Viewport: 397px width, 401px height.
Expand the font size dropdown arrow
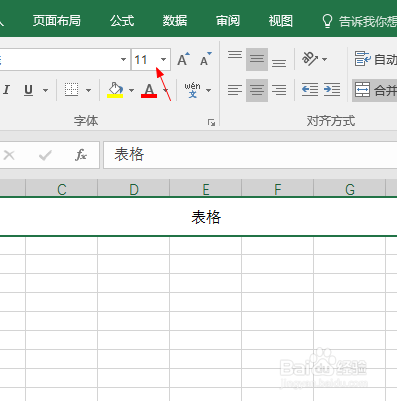[163, 60]
